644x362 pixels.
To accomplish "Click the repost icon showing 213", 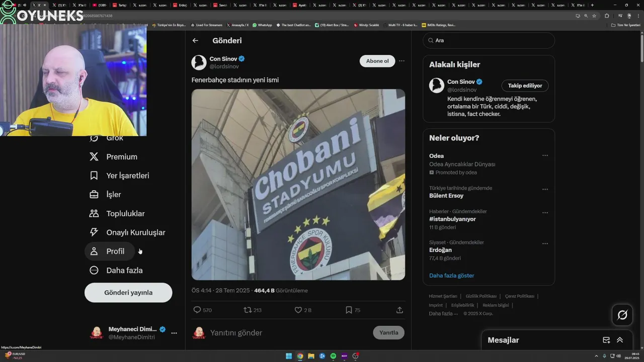I will 248,310.
